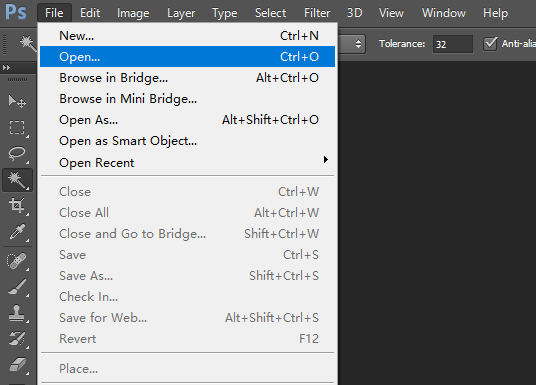Toggle the Anti-alias checkbox
Image resolution: width=536 pixels, height=385 pixels.
(x=490, y=44)
